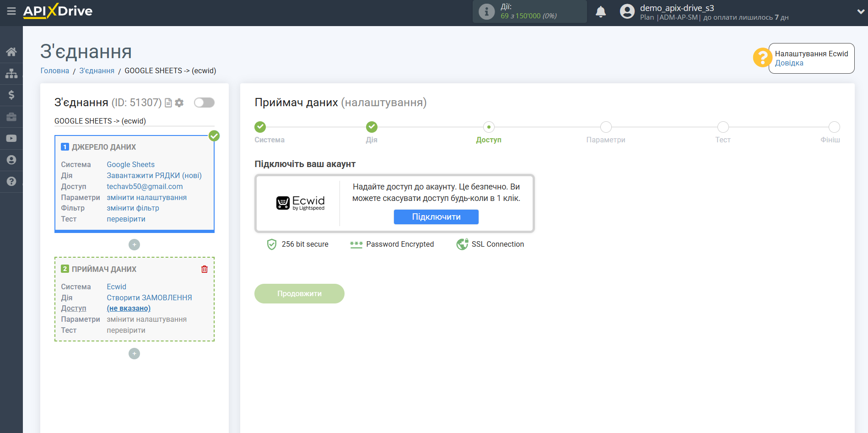The height and width of the screenshot is (433, 868).
Task: Click the Продовжити button
Action: (x=299, y=293)
